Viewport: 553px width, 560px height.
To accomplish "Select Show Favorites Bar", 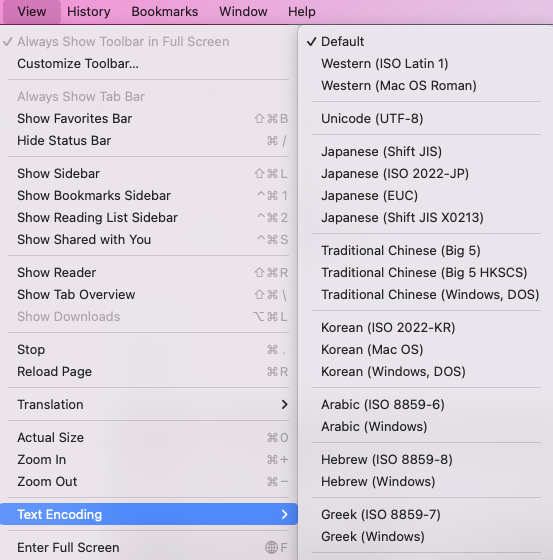I will tap(149, 119).
